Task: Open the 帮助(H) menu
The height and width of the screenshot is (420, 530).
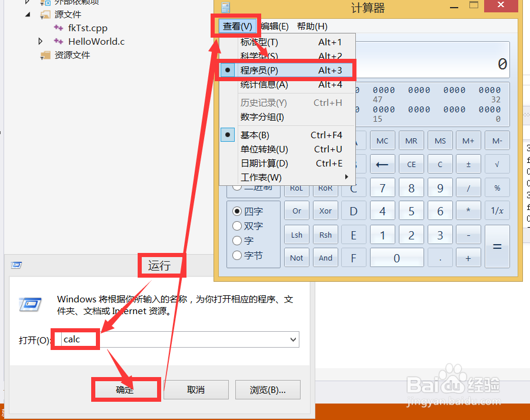Action: pyautogui.click(x=312, y=26)
